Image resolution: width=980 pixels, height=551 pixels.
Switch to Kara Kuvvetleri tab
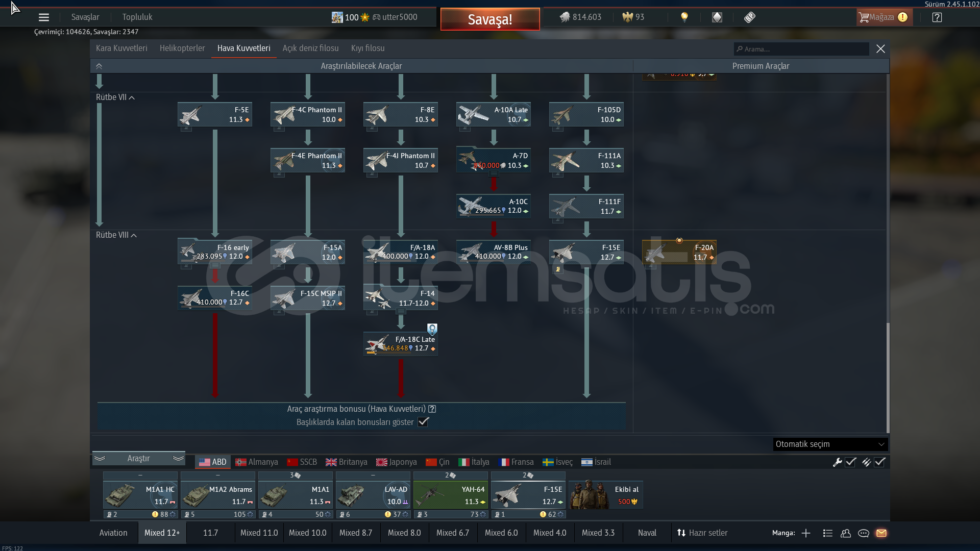tap(121, 48)
